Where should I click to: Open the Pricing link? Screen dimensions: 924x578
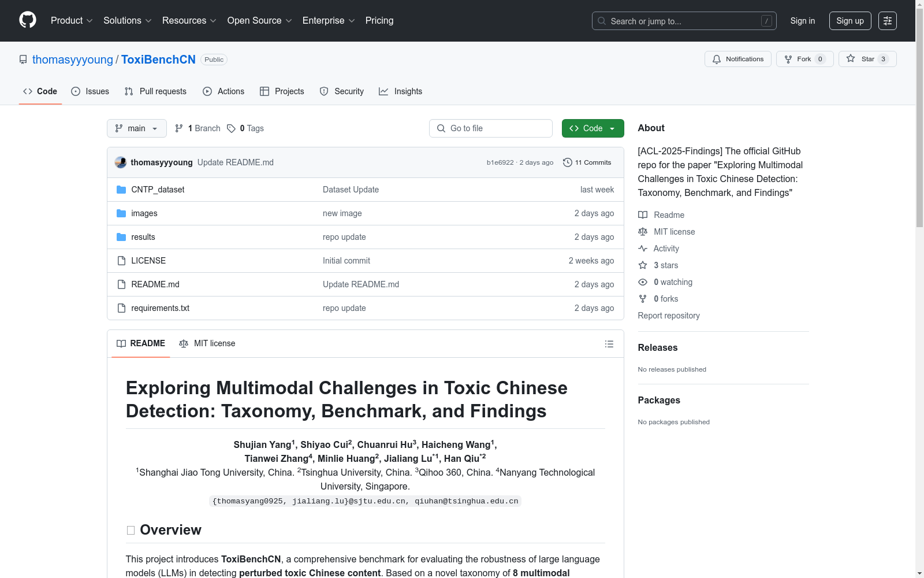pyautogui.click(x=379, y=21)
